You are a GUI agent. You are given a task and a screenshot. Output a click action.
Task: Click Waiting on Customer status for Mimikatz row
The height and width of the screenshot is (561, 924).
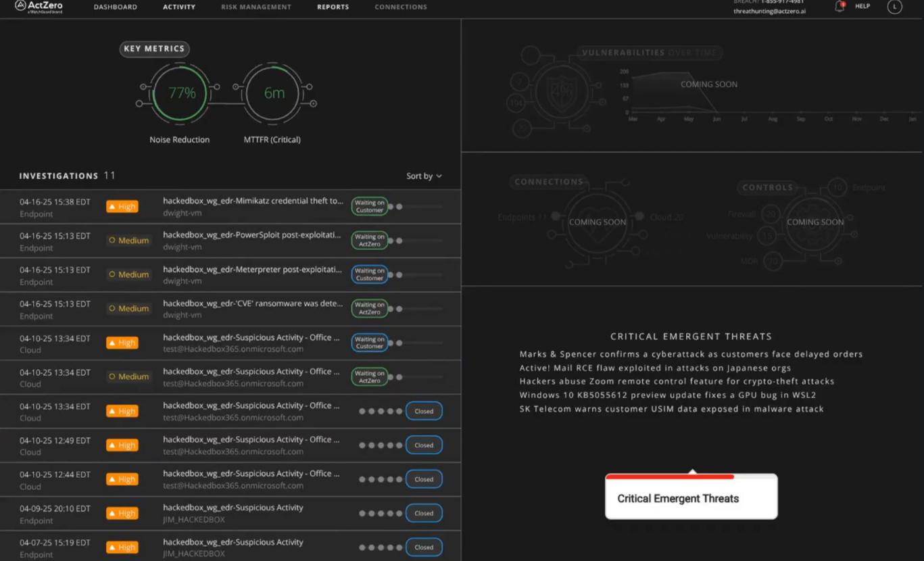[x=370, y=206]
